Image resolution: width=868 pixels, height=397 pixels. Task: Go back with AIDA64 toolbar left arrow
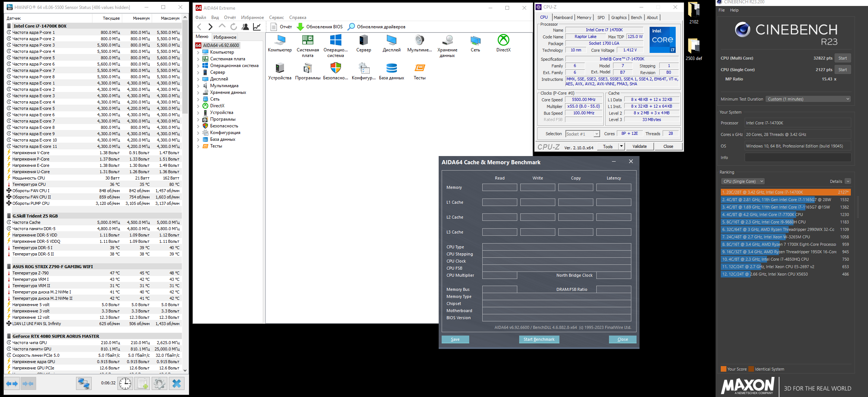pos(199,27)
